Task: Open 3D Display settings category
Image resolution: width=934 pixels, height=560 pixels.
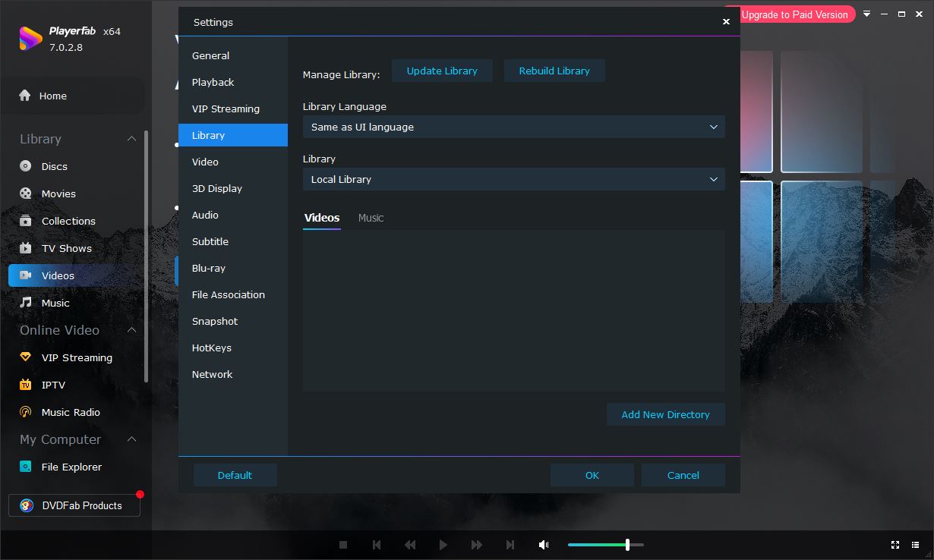Action: 233,188
